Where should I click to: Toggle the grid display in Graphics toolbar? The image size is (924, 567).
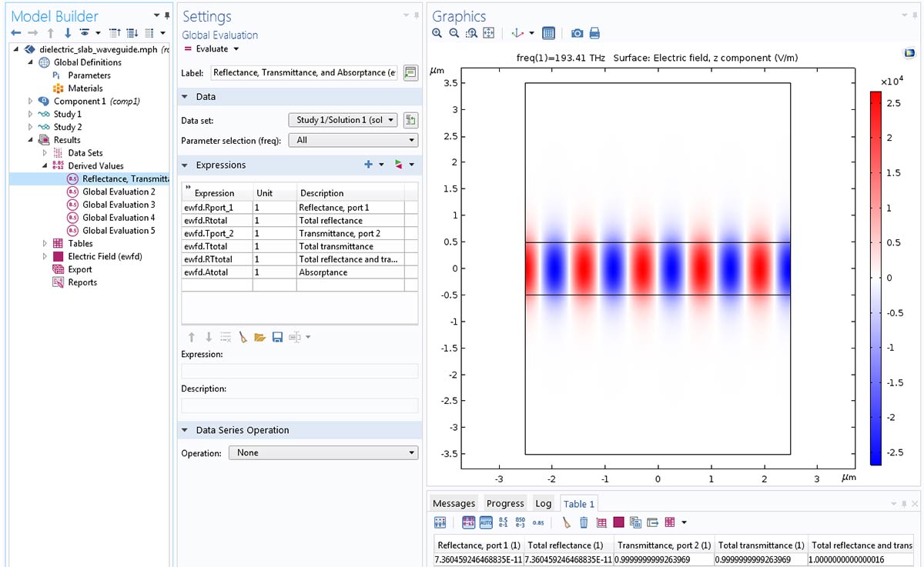click(x=548, y=33)
